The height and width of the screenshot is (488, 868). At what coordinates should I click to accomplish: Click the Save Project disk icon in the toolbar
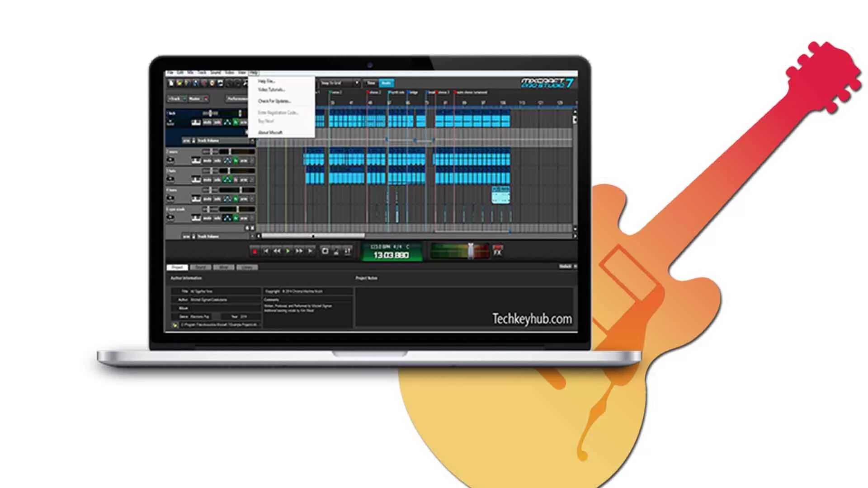point(188,83)
